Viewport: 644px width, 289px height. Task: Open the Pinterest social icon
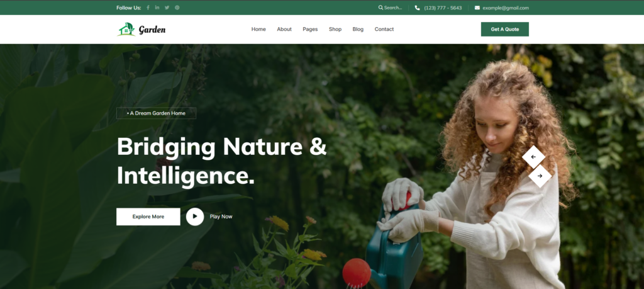click(x=177, y=8)
